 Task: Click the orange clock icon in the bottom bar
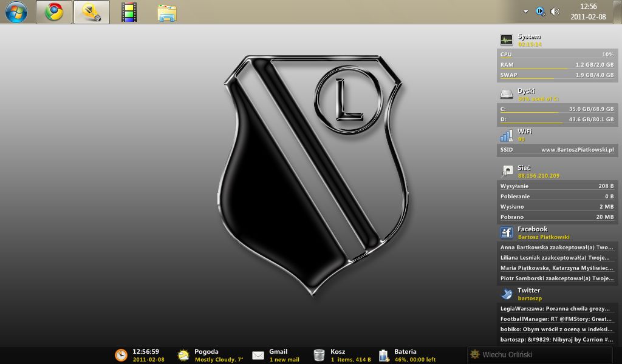121,356
